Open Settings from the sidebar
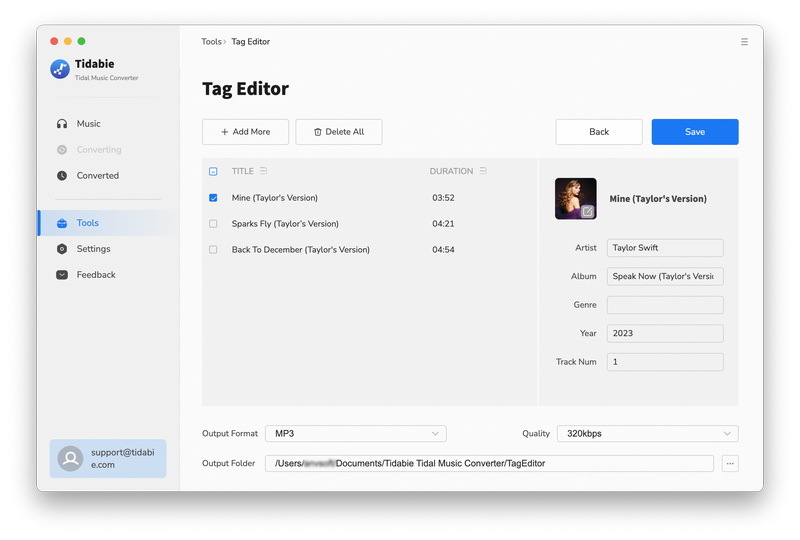The height and width of the screenshot is (540, 800). click(107, 249)
